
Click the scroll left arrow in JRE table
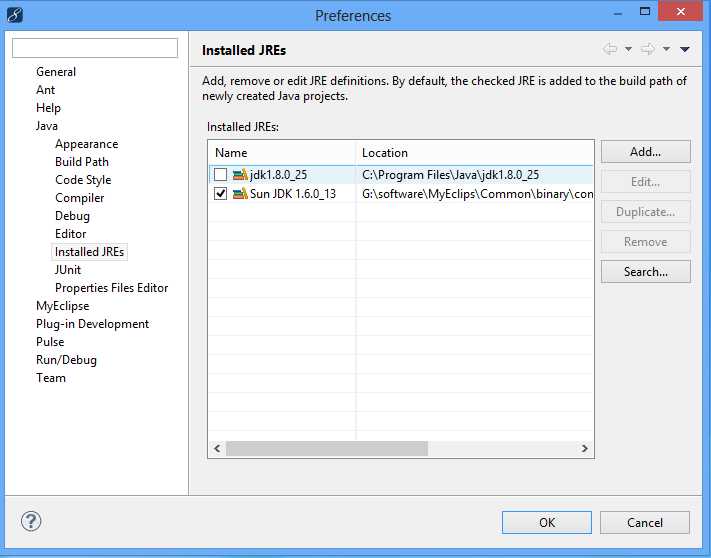point(217,448)
